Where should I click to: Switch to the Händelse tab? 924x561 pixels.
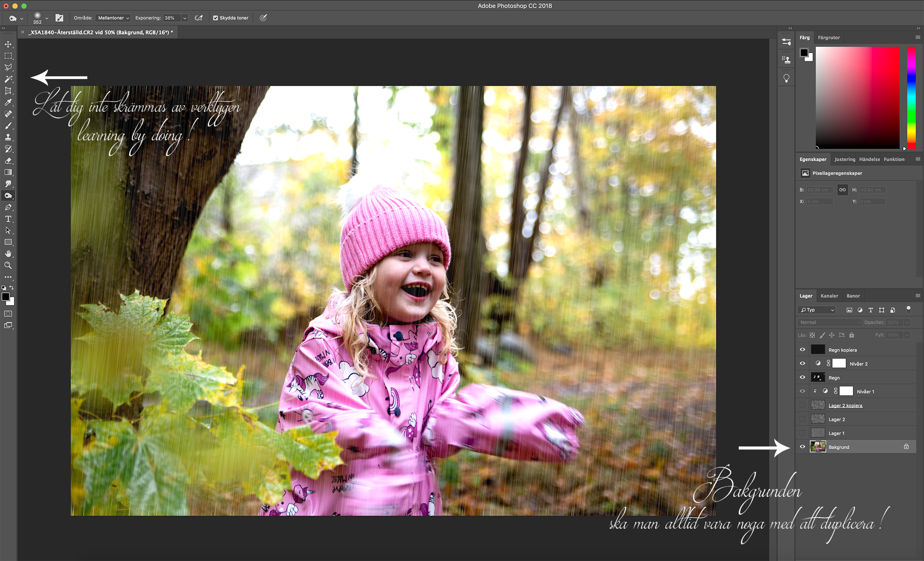(x=869, y=159)
